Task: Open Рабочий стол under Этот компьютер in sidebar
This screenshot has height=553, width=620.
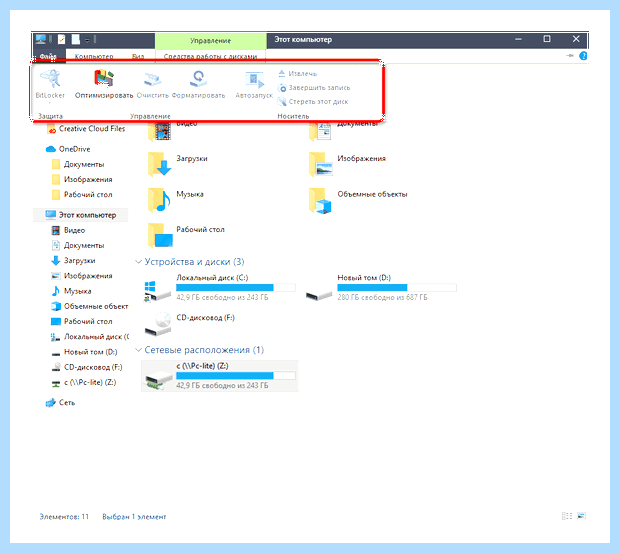Action: coord(82,321)
